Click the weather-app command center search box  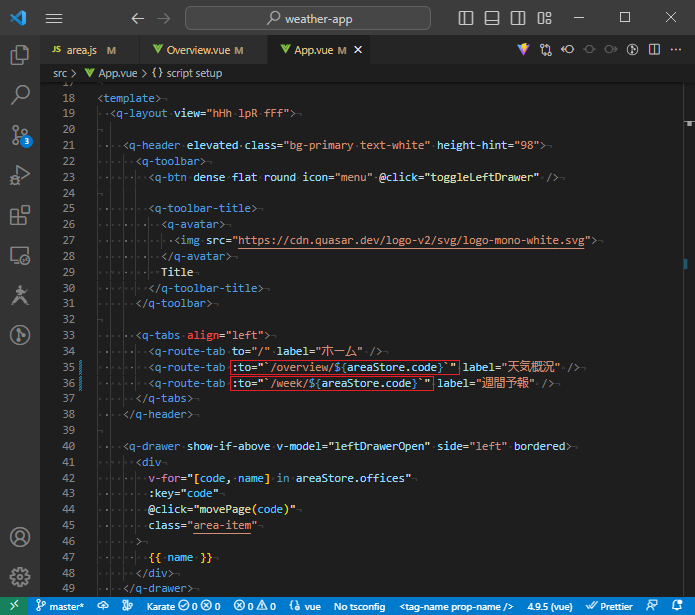pyautogui.click(x=308, y=18)
